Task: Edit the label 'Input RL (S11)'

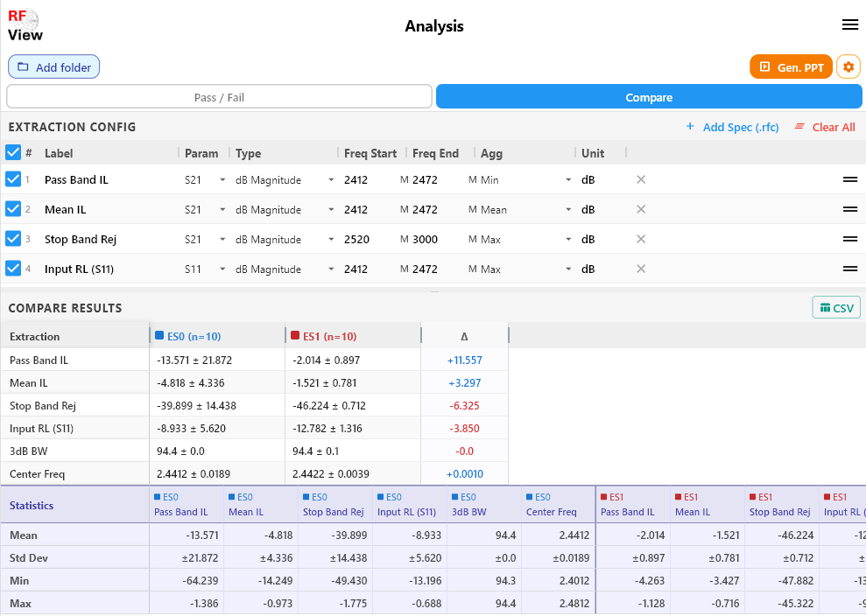Action: point(79,269)
